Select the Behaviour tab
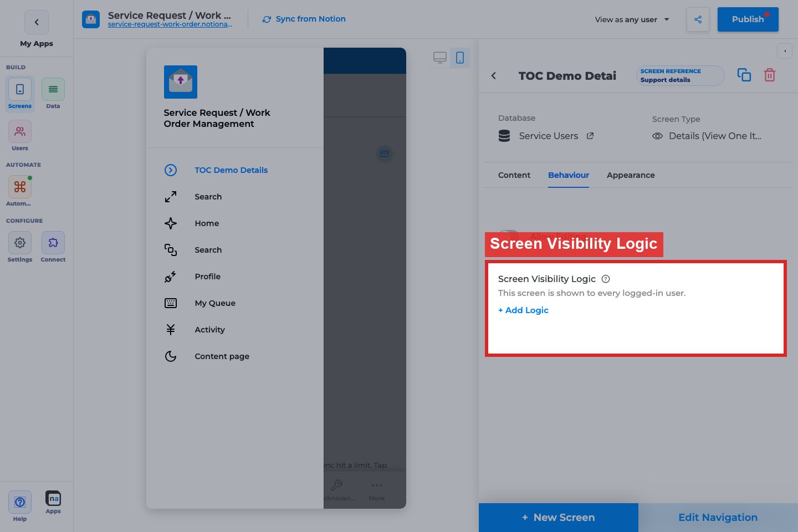The width and height of the screenshot is (798, 532). click(569, 175)
